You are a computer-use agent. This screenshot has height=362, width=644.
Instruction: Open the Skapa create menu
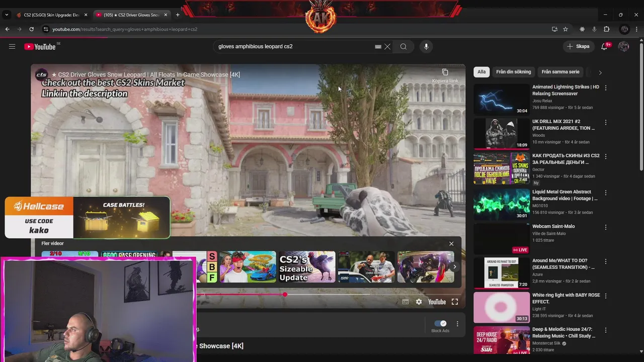point(578,46)
